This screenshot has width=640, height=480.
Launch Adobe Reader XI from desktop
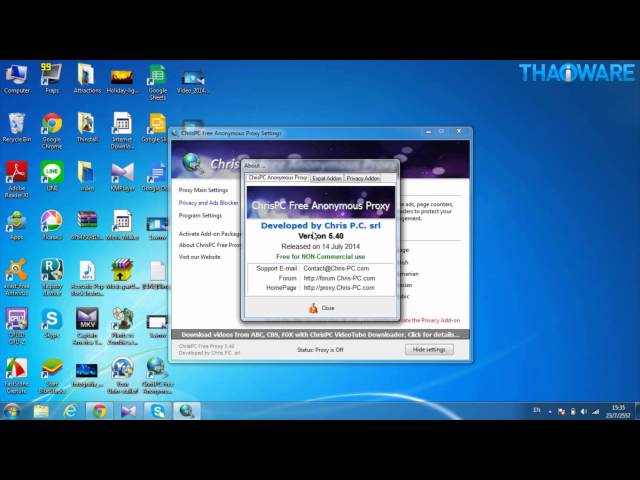click(x=16, y=180)
